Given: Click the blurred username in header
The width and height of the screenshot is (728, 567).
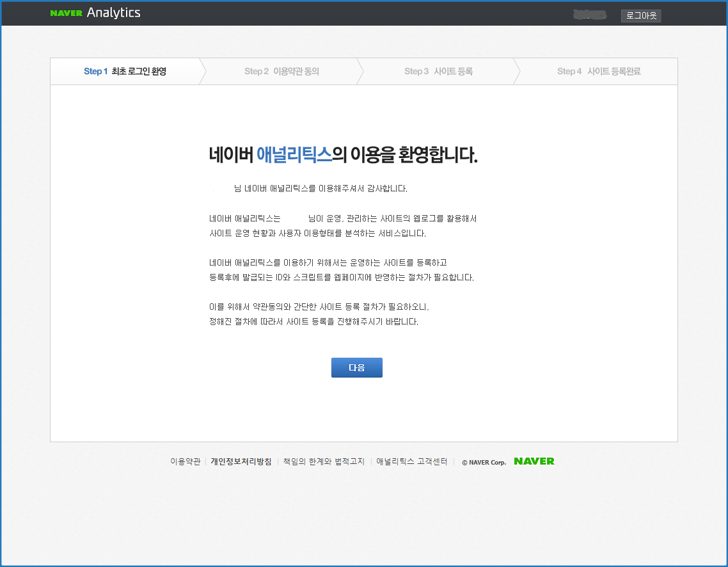Looking at the screenshot, I should (589, 15).
